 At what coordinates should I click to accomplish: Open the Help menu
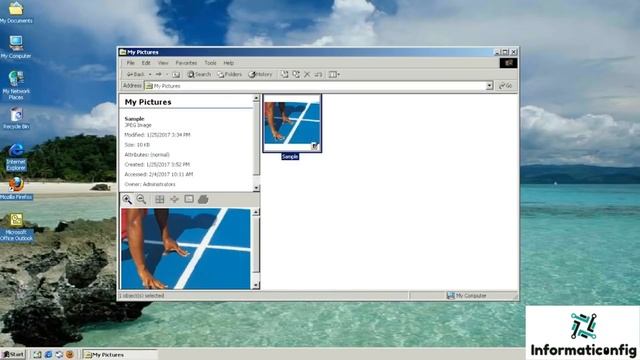[229, 63]
